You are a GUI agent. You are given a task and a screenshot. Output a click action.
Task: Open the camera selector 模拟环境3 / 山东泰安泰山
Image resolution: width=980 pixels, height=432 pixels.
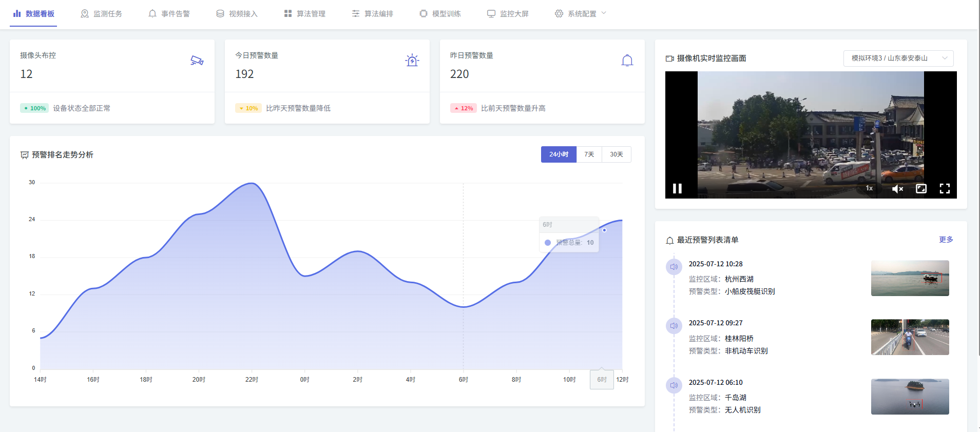(898, 58)
